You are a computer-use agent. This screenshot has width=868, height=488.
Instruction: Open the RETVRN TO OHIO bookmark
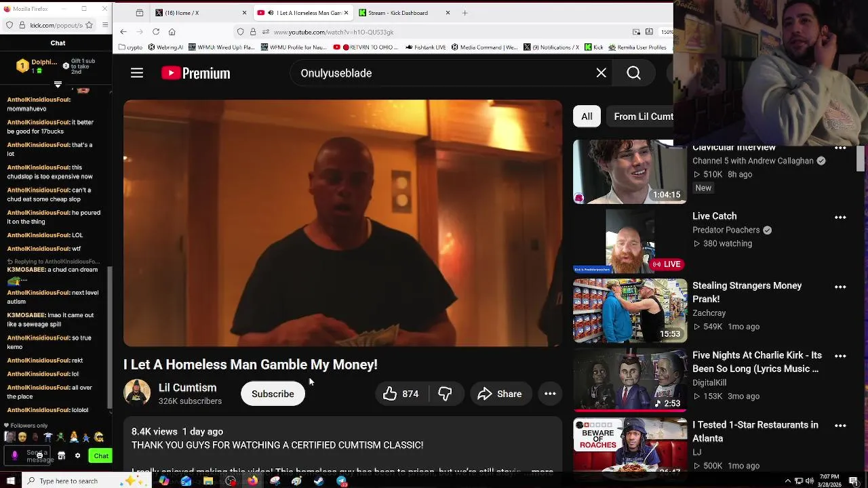point(366,47)
